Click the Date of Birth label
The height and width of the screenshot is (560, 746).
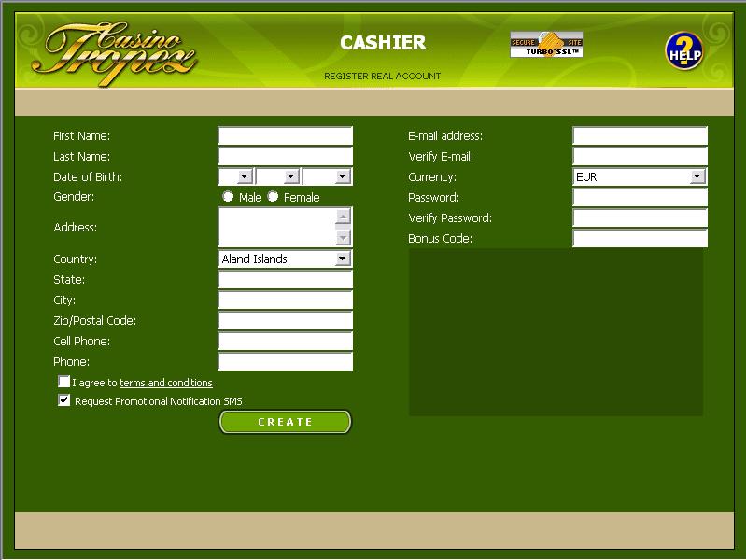(88, 177)
